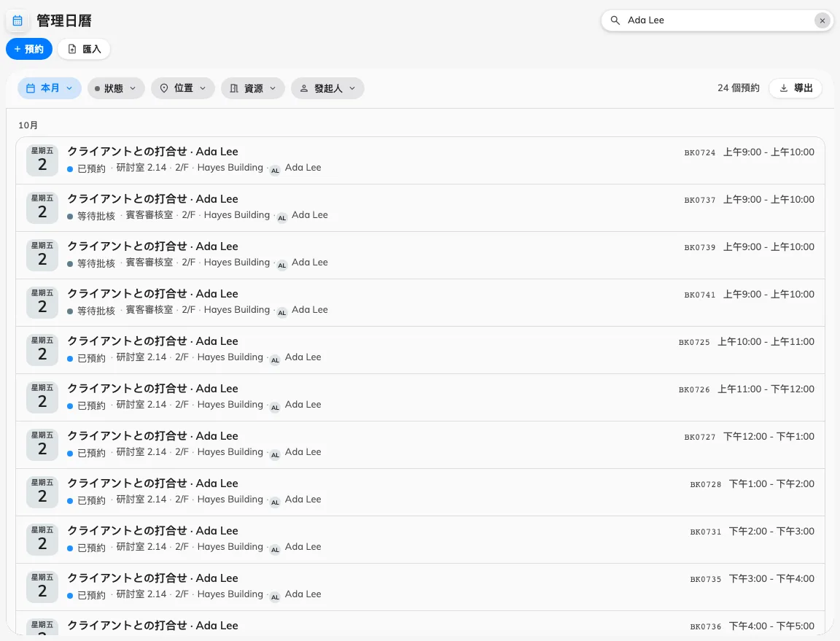Click Hayes Building text in BK0731 row

pyautogui.click(x=230, y=547)
